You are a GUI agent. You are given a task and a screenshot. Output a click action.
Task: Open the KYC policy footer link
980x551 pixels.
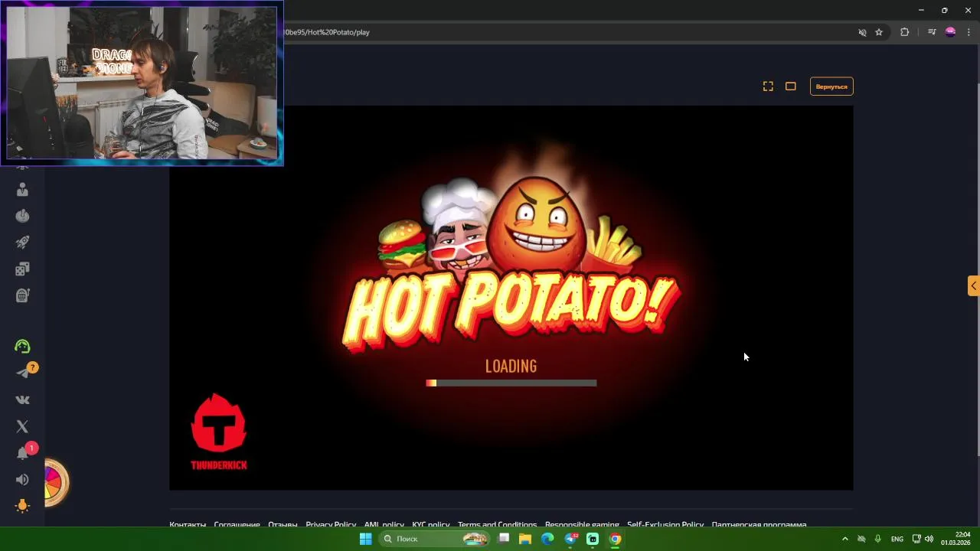(x=431, y=525)
